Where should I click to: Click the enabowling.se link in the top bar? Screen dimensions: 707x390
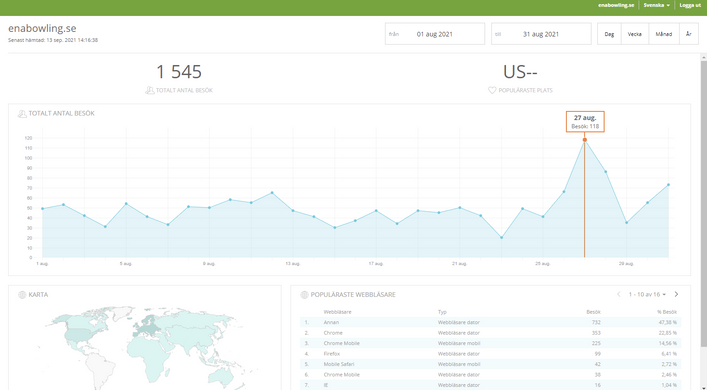[616, 5]
